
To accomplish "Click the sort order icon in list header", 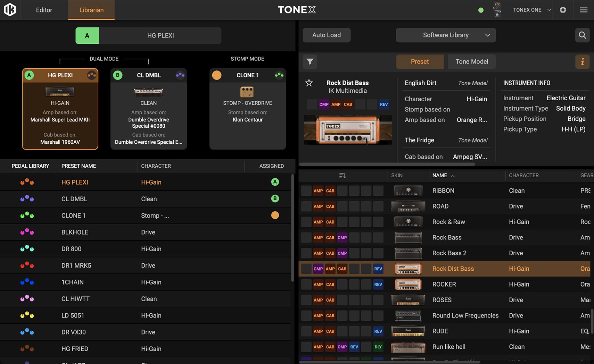I will click(x=343, y=176).
